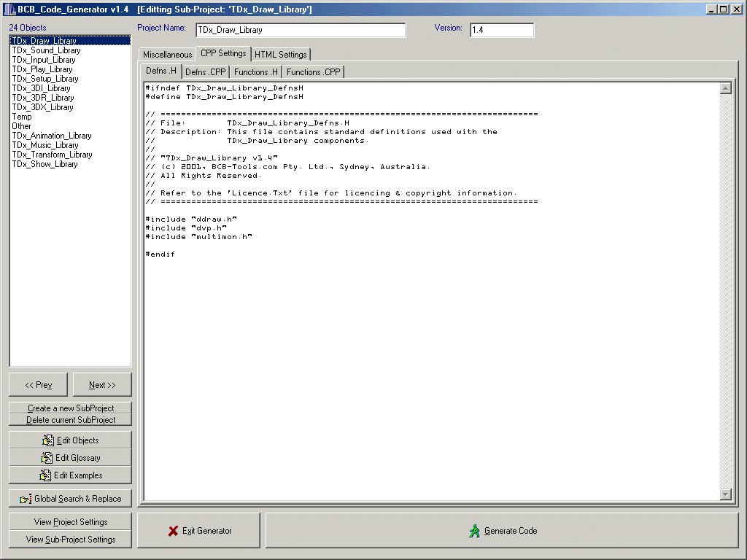Select the Defns .CPP sub-tab

[x=205, y=72]
